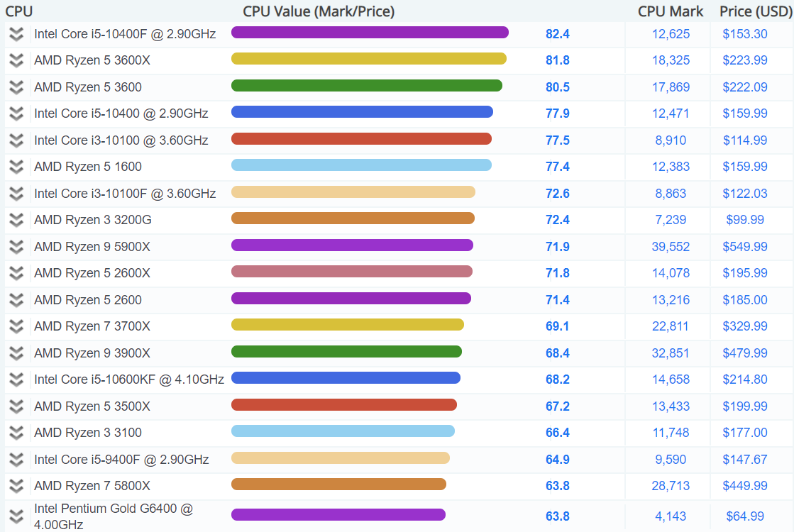794x532 pixels.
Task: Click the $223.99 price
Action: [745, 60]
